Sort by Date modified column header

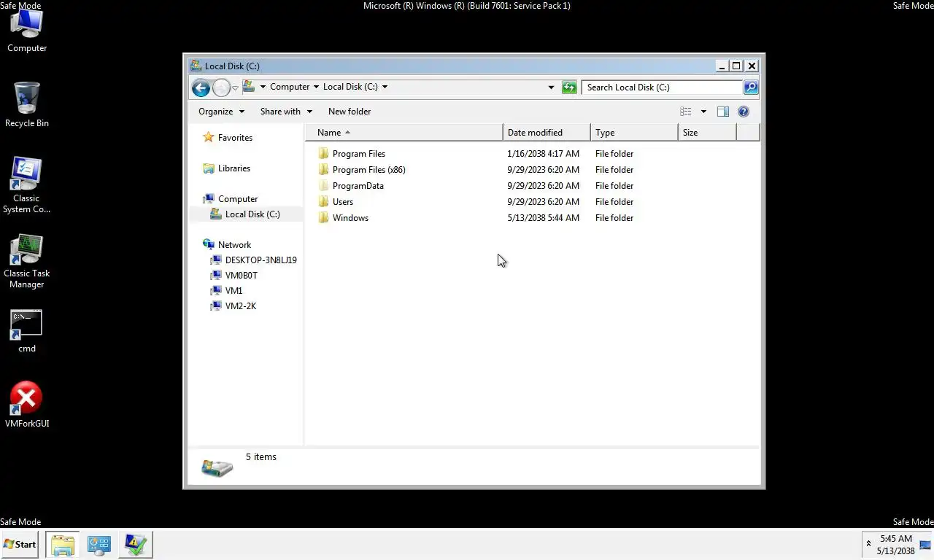547,133
